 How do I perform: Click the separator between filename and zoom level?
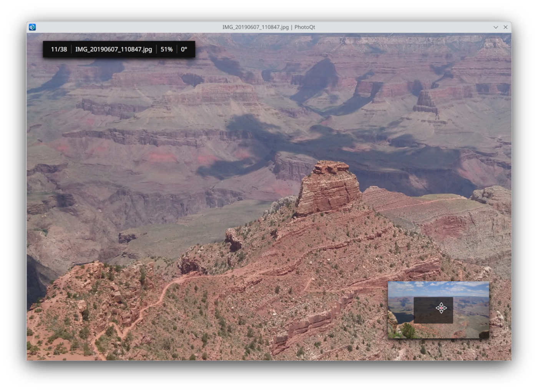pyautogui.click(x=157, y=49)
